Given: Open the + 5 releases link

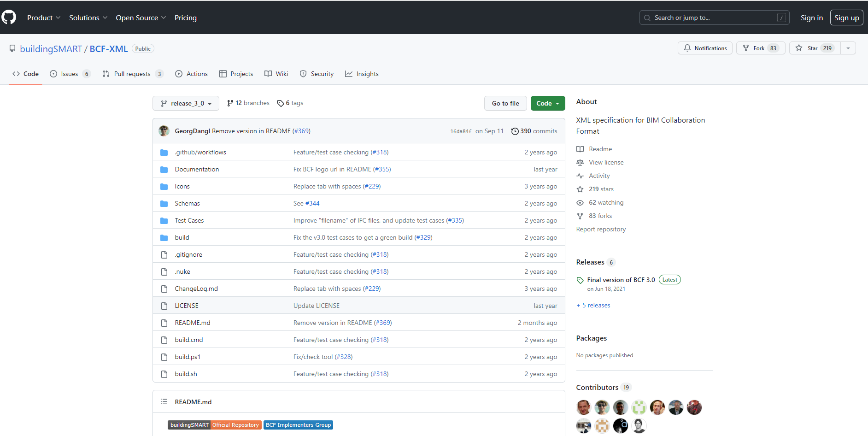Looking at the screenshot, I should coord(593,306).
